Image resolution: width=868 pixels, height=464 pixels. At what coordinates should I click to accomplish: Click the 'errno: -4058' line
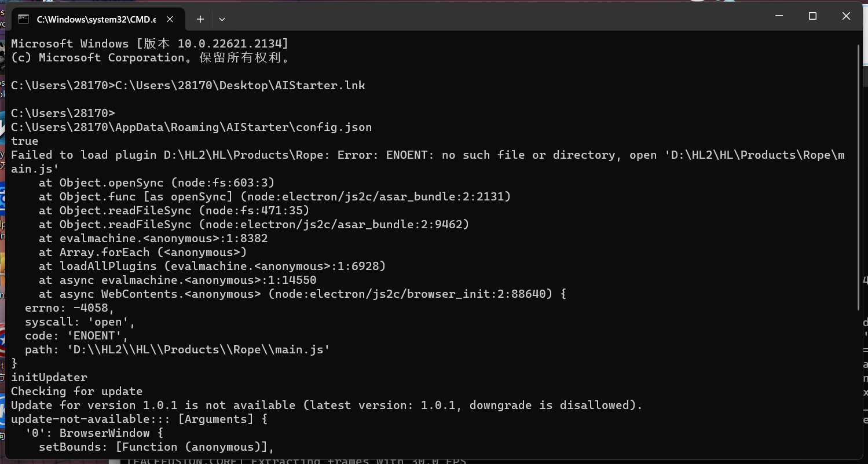(x=70, y=308)
